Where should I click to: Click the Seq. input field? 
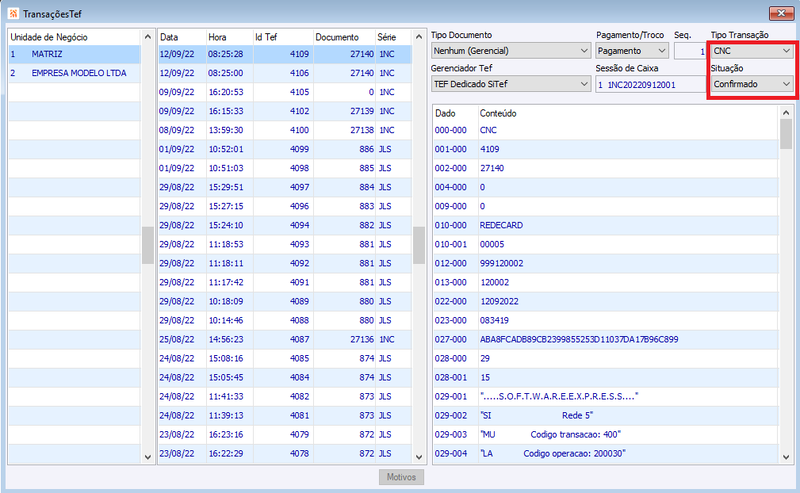690,51
